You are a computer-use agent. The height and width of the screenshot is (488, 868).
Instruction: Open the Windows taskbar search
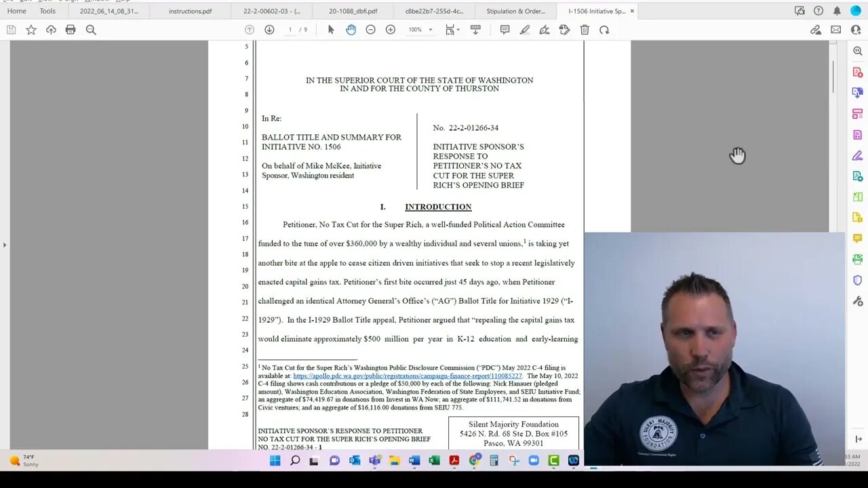[295, 461]
